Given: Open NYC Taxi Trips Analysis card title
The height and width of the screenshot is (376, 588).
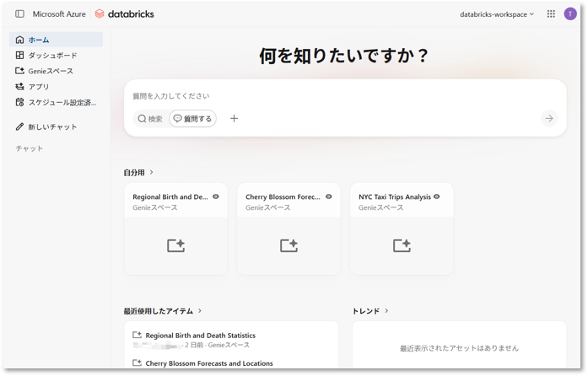Looking at the screenshot, I should (x=395, y=197).
